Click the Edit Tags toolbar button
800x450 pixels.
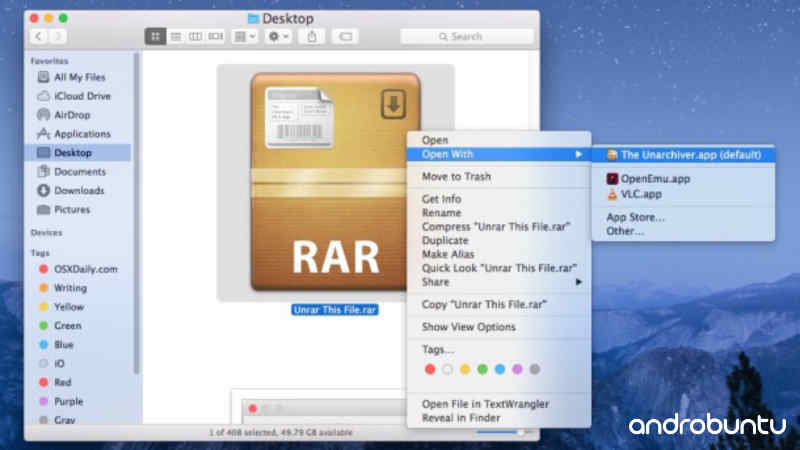pyautogui.click(x=345, y=36)
